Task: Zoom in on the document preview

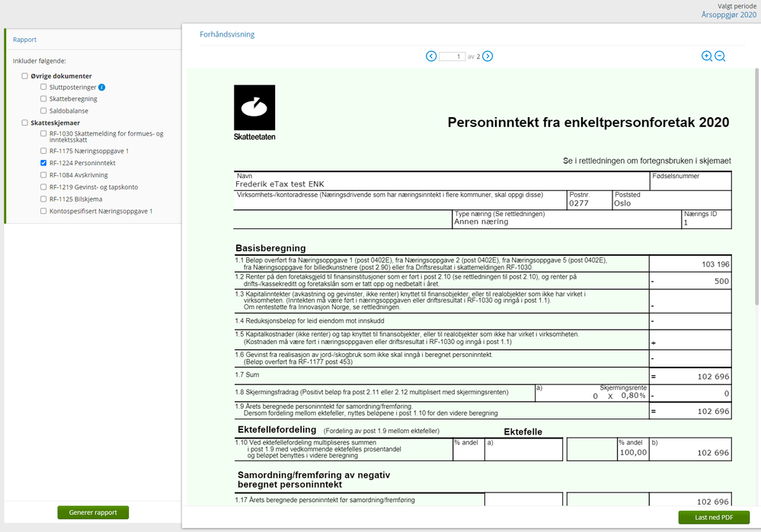Action: 707,56
